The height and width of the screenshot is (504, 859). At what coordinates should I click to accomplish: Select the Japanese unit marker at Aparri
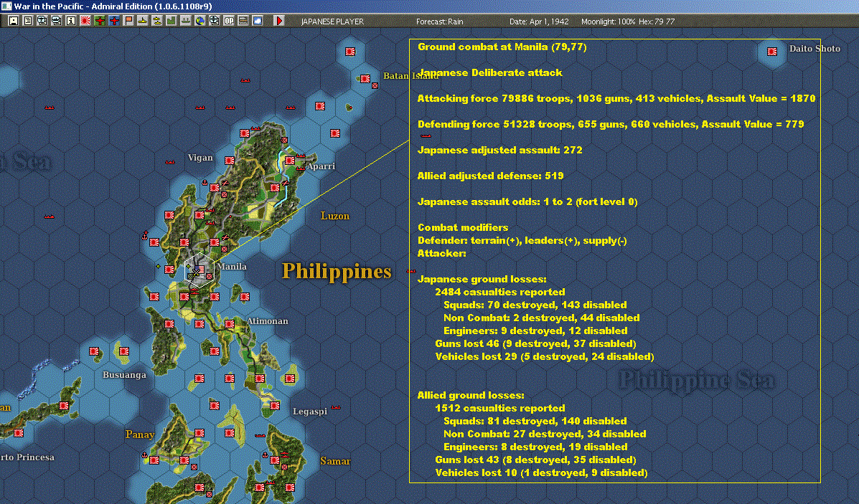point(290,161)
